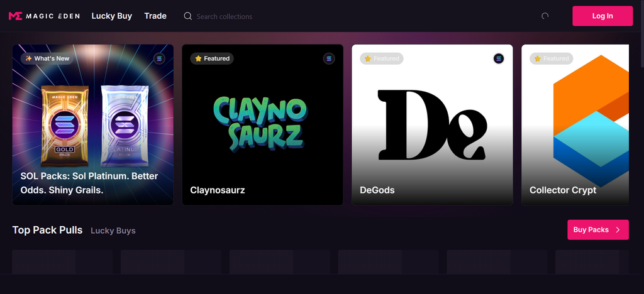Click Featured badge on Claynosaurz card

click(x=212, y=58)
